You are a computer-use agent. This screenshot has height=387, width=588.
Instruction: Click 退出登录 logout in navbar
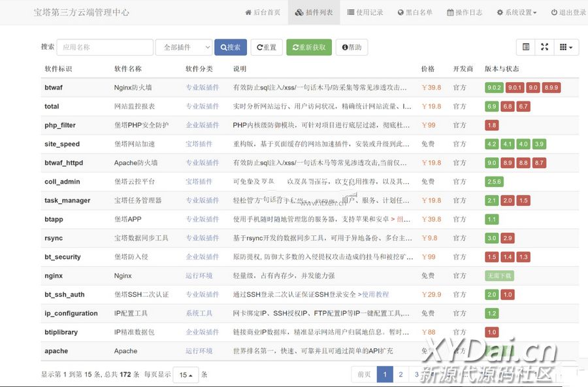pos(568,12)
